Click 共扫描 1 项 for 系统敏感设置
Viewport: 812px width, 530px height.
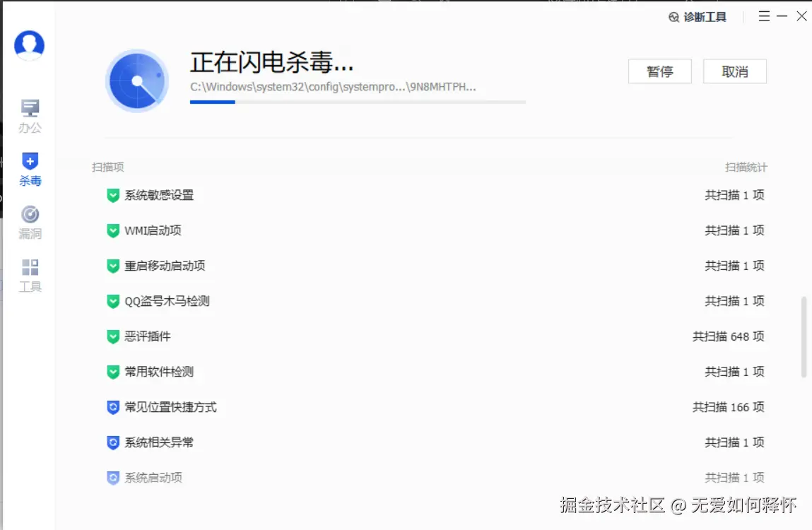tap(734, 195)
